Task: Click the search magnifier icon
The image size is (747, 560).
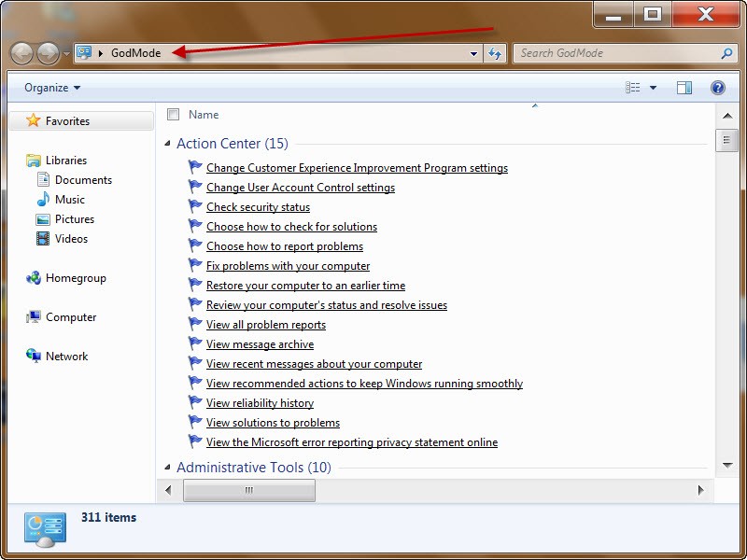Action: tap(726, 53)
